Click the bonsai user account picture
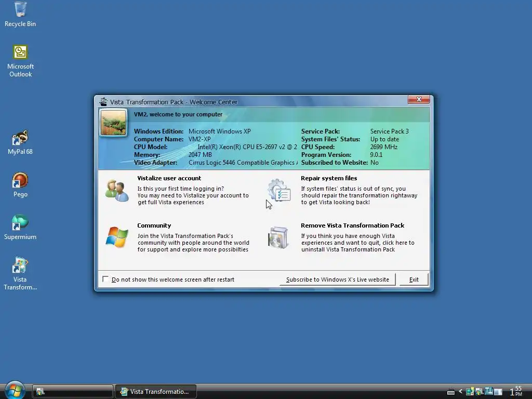Viewport: 532px width, 399px height. pos(113,123)
